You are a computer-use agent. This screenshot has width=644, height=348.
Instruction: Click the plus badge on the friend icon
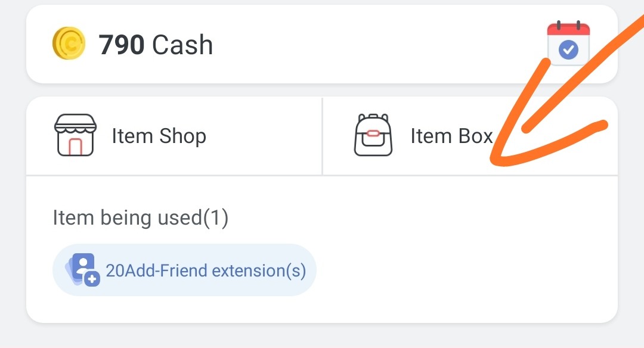click(x=92, y=278)
